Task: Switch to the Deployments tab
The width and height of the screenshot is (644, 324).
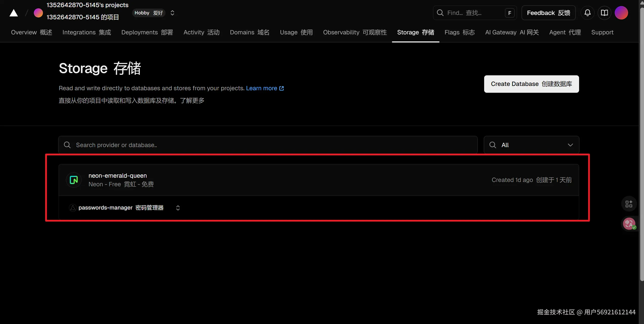Action: click(147, 32)
